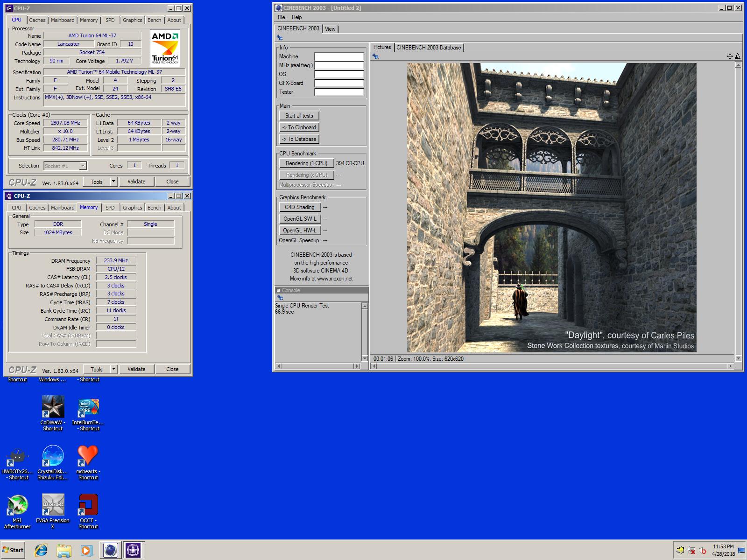Click the Windows Start button
747x560 pixels.
pyautogui.click(x=13, y=550)
